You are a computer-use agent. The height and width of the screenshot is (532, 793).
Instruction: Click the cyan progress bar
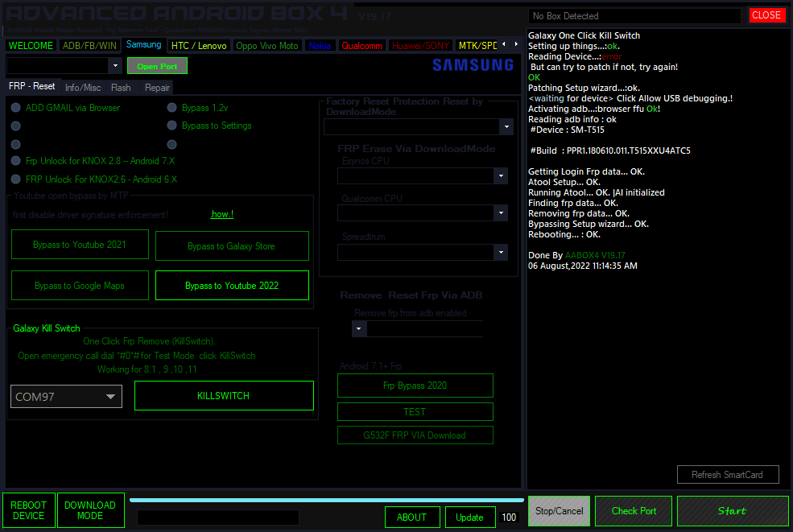pos(325,500)
